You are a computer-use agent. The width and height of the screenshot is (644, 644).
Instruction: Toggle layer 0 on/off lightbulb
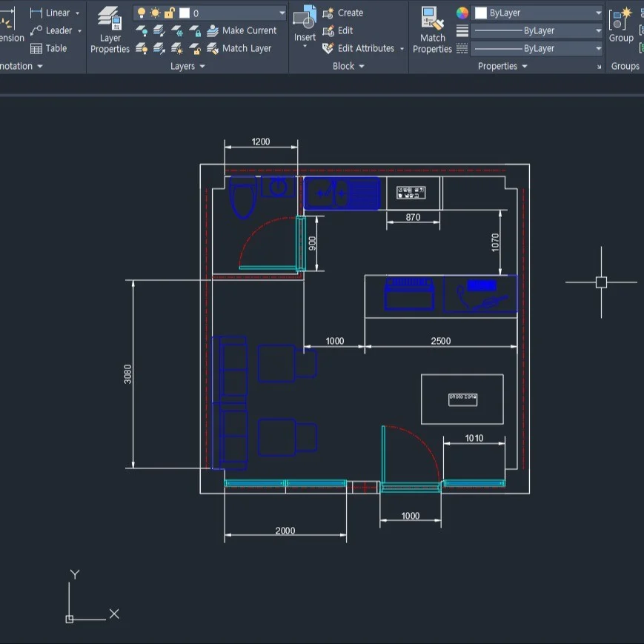(x=142, y=13)
